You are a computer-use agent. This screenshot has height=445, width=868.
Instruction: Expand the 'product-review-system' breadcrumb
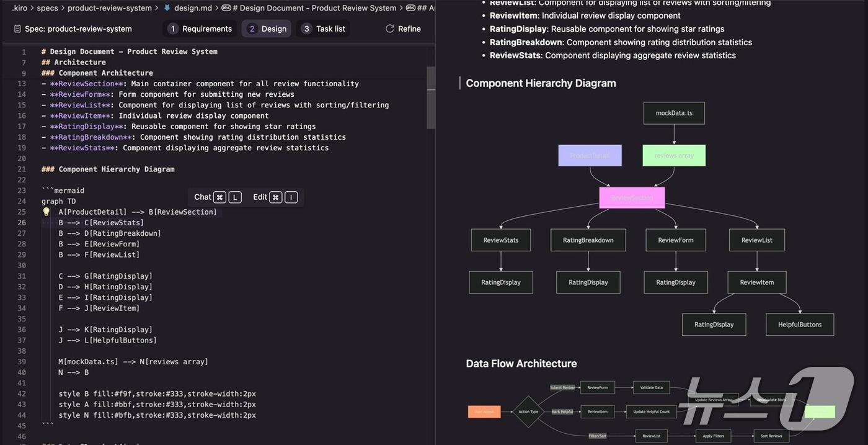109,8
